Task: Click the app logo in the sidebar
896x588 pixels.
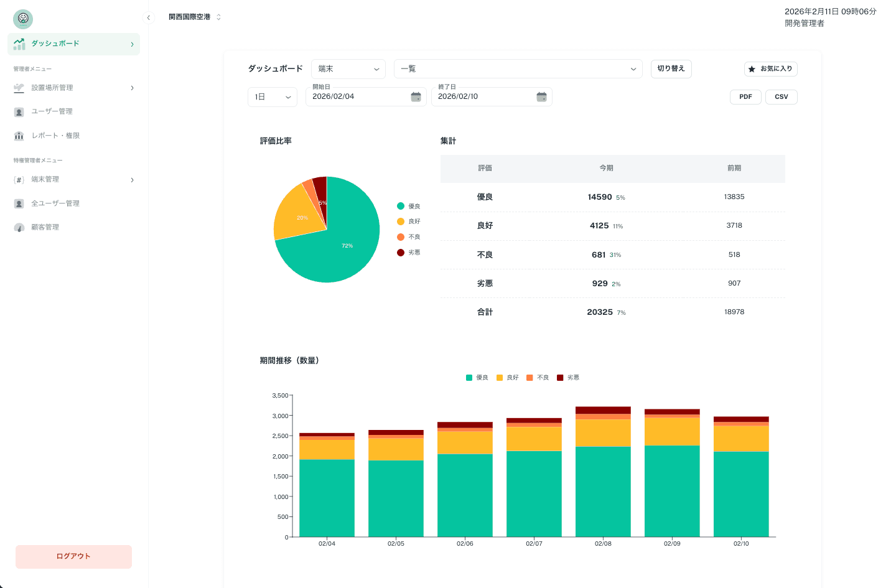Action: [23, 19]
